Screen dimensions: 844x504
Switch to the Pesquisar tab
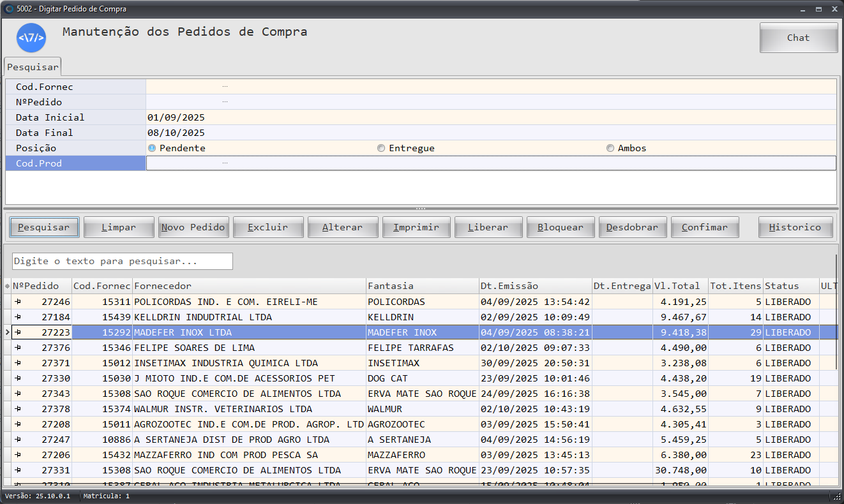tap(33, 67)
